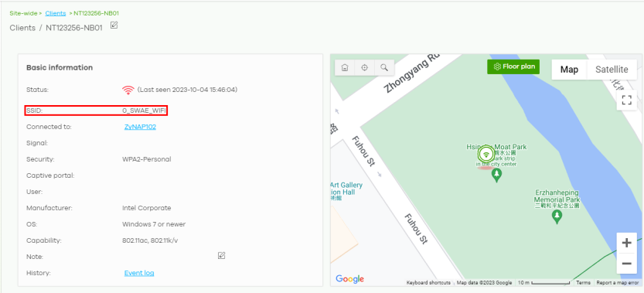
Task: Open the Floor plan button
Action: (x=513, y=66)
